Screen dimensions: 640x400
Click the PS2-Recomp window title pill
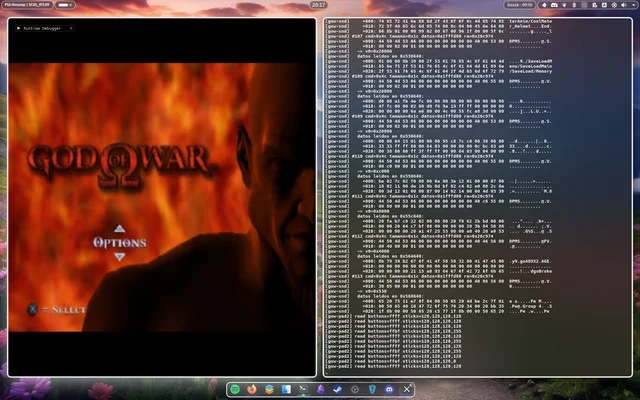(x=27, y=5)
